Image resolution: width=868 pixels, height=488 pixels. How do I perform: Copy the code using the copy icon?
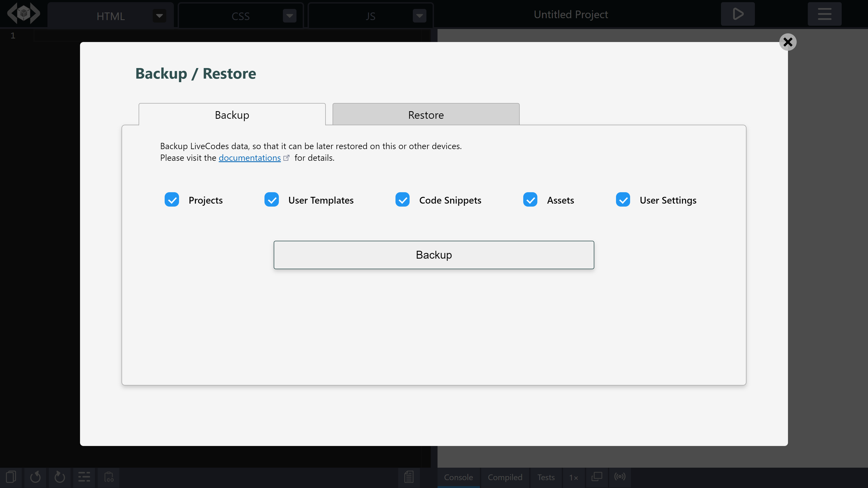pos(11,477)
